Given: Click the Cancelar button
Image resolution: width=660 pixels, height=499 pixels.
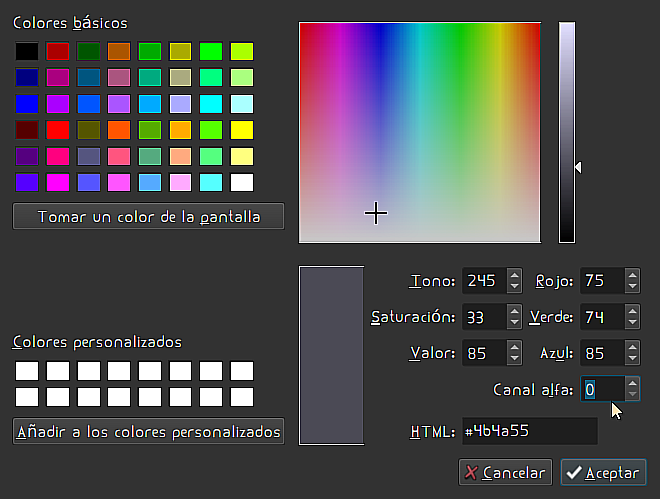Looking at the screenshot, I should pyautogui.click(x=505, y=473).
